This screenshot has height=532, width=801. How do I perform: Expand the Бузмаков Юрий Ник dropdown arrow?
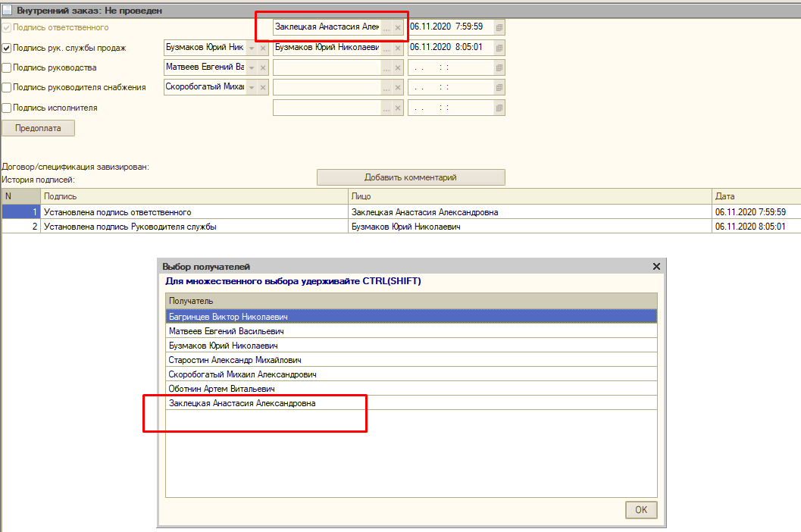click(x=252, y=48)
